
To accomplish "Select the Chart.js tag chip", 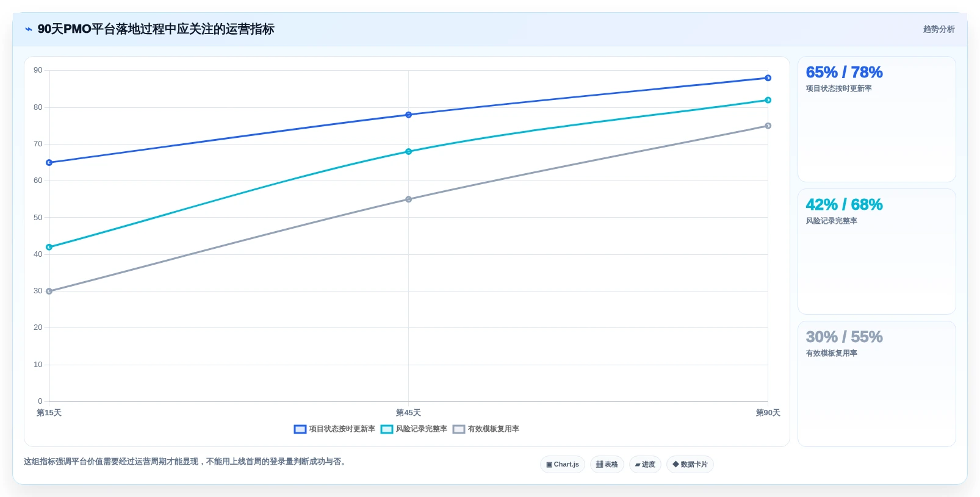I will tap(563, 465).
